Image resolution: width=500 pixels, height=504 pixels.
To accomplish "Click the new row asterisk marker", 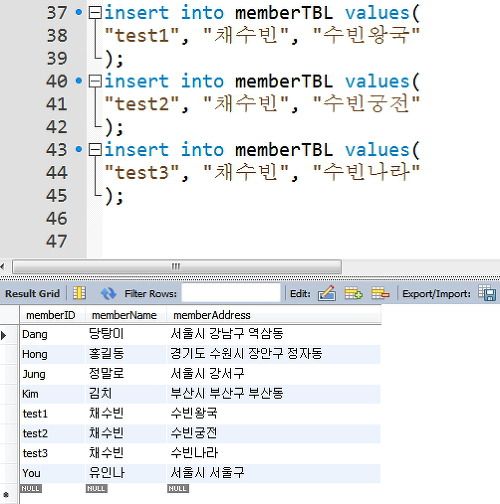I will pos(6,495).
